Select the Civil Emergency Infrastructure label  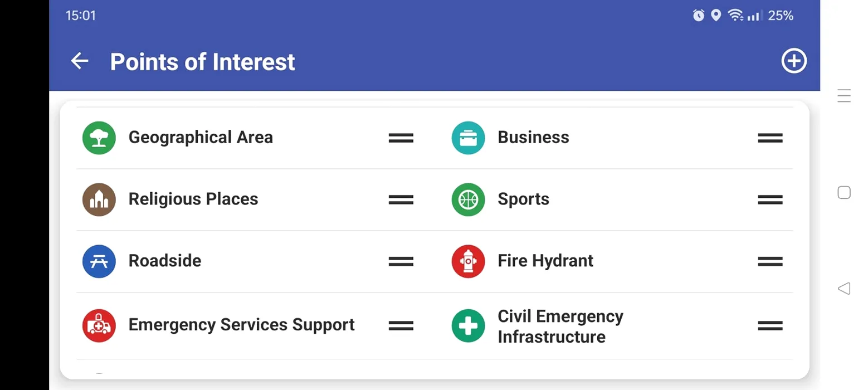point(560,326)
